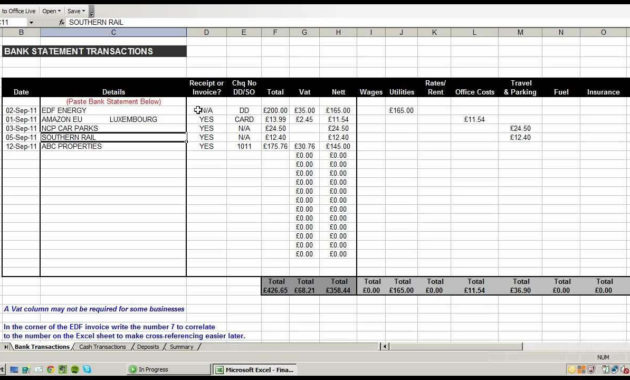
Task: Select the AMAZON EU LUXEMBOURG cell
Action: click(113, 119)
